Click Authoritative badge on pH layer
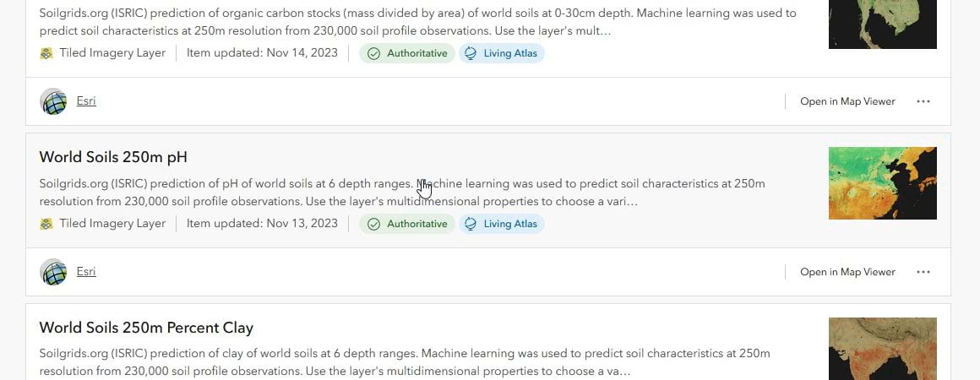 (407, 224)
